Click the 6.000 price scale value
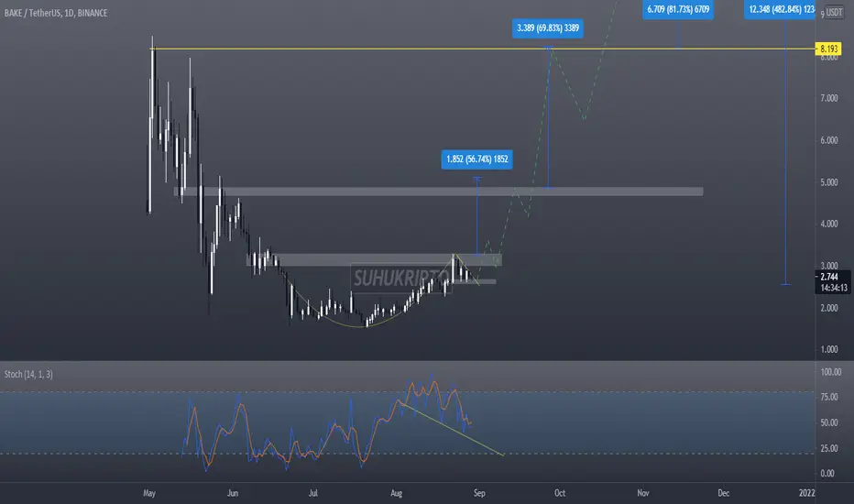Image resolution: width=854 pixels, height=504 pixels. pyautogui.click(x=829, y=140)
